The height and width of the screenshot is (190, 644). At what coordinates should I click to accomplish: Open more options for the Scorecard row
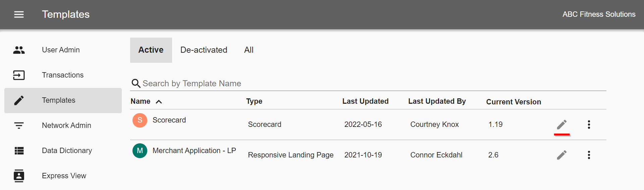[x=589, y=125]
